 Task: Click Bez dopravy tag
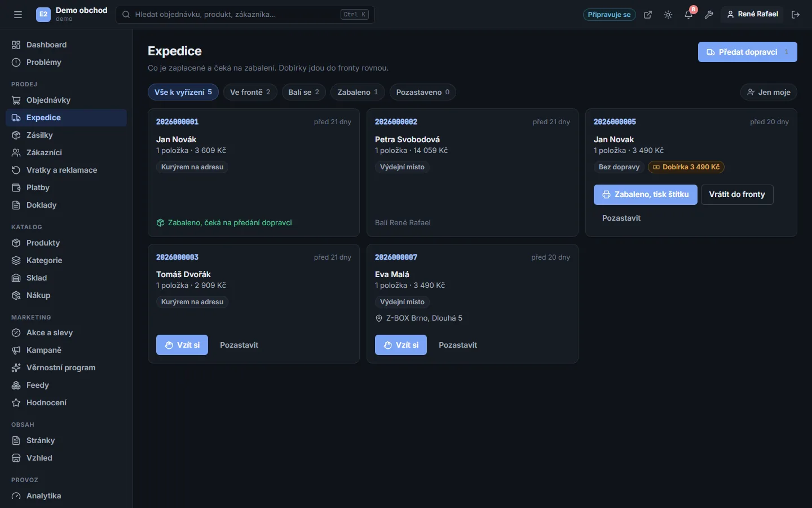[x=619, y=167]
